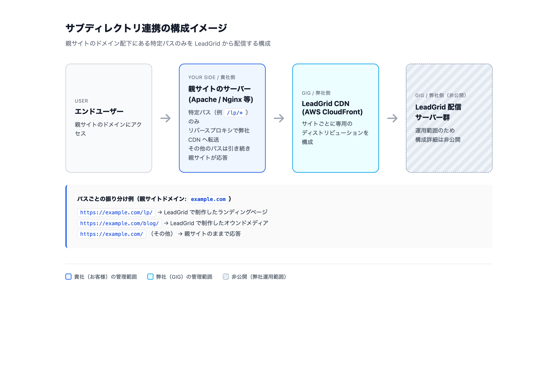Click the blue 貴社（お客様）の管理範囲 legend swatch

[x=68, y=277]
